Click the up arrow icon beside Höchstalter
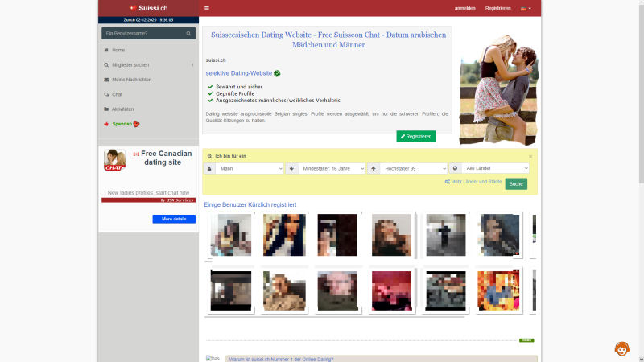Screen dimensions: 644x362 pos(374,168)
